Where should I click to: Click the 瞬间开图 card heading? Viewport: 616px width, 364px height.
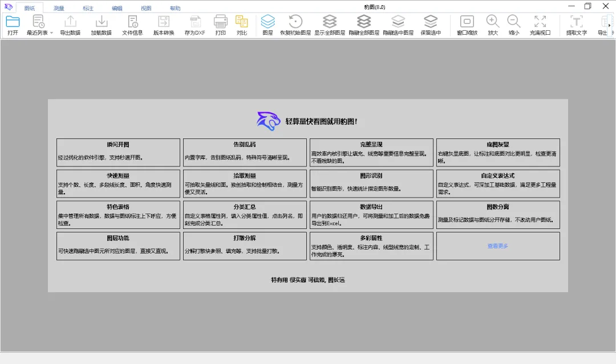pyautogui.click(x=118, y=144)
